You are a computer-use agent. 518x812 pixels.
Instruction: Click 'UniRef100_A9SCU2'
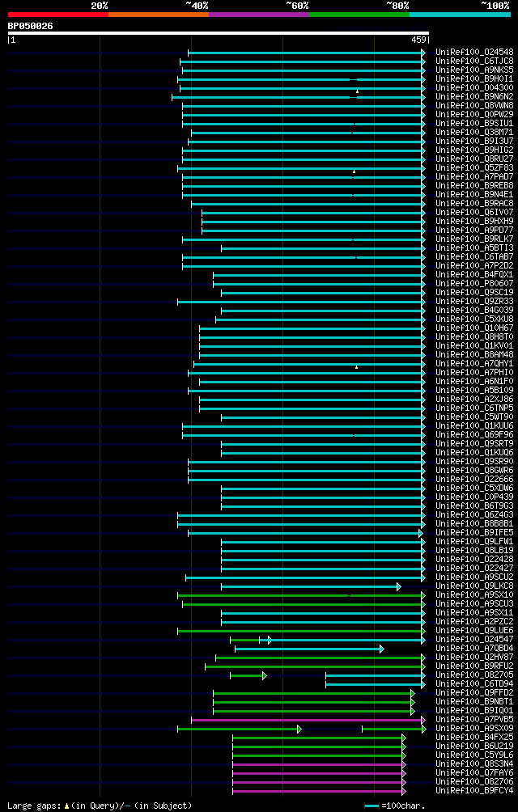pyautogui.click(x=474, y=577)
